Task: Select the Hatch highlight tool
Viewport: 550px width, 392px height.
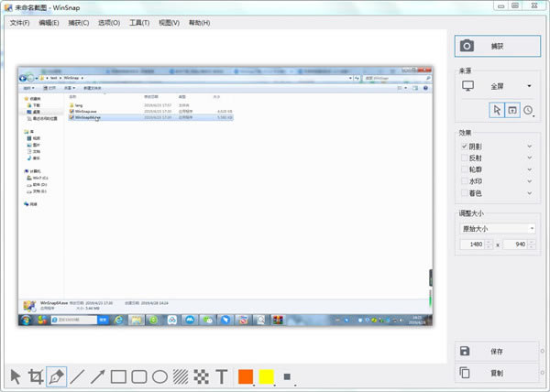Action: 181,377
